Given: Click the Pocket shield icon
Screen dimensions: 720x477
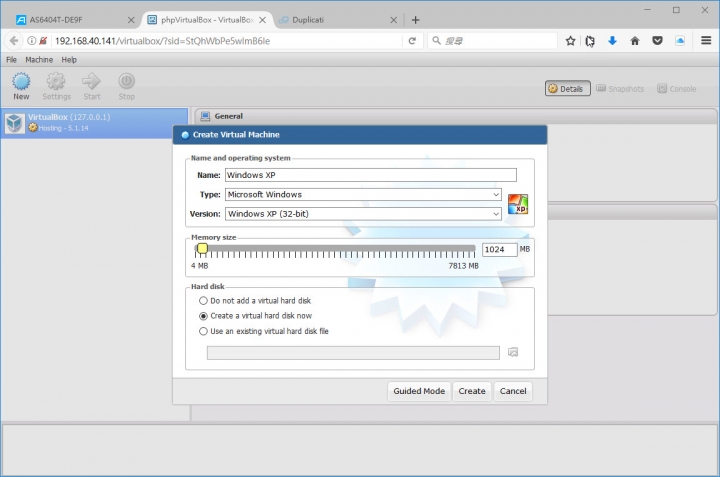Looking at the screenshot, I should pos(658,41).
